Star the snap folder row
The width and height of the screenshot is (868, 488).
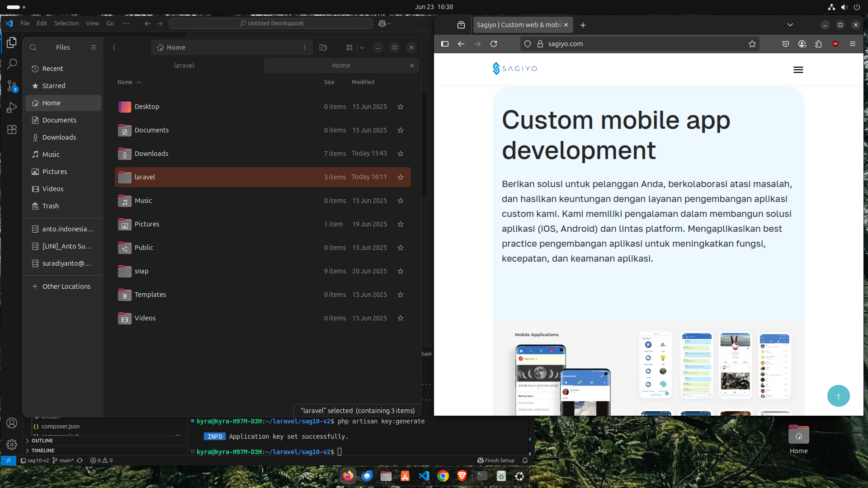(x=401, y=271)
